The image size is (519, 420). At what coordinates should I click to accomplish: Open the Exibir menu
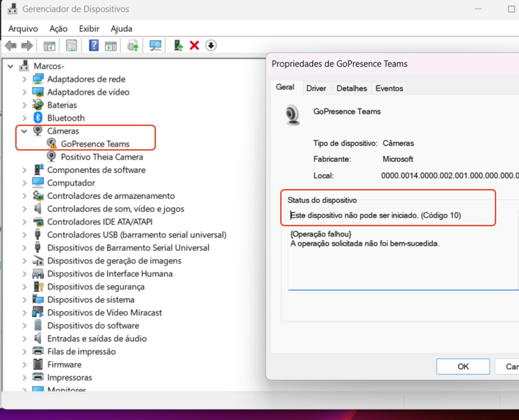pos(89,29)
